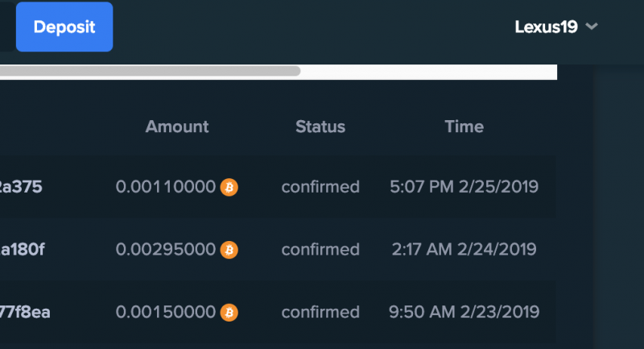Viewport: 644px width, 349px height.
Task: Click the Bitcoin icon next to 0.00110000
Action: 229,187
